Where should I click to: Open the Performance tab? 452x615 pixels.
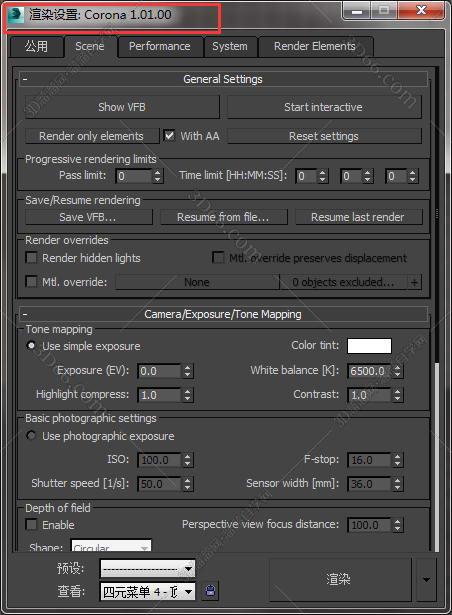[160, 47]
